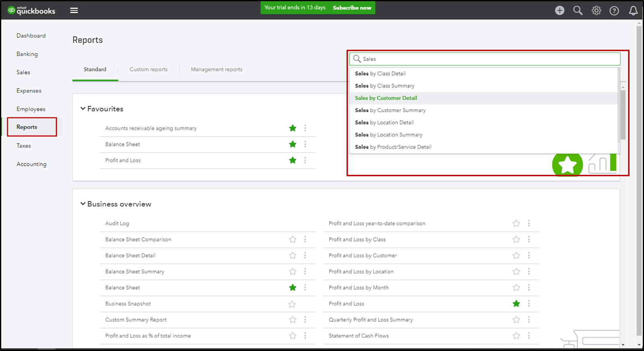The width and height of the screenshot is (644, 351).
Task: Open the Business Snapshot report
Action: tap(128, 304)
